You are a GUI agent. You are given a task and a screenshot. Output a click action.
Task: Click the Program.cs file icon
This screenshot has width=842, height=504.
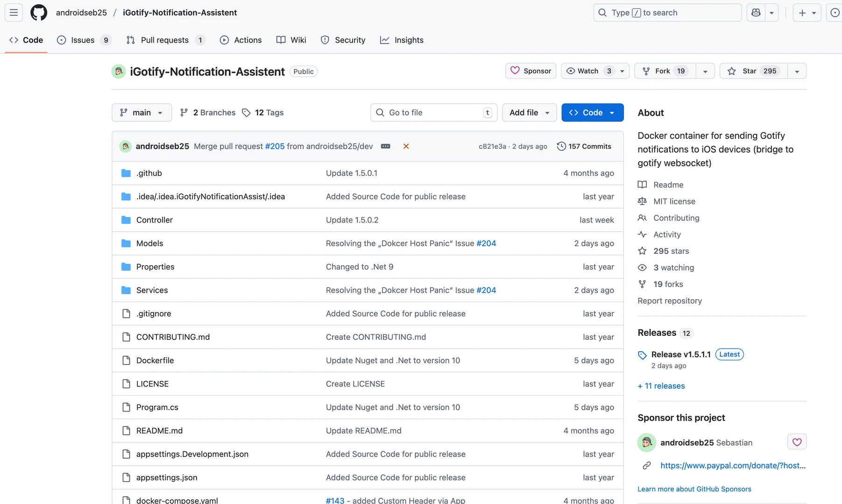point(126,407)
